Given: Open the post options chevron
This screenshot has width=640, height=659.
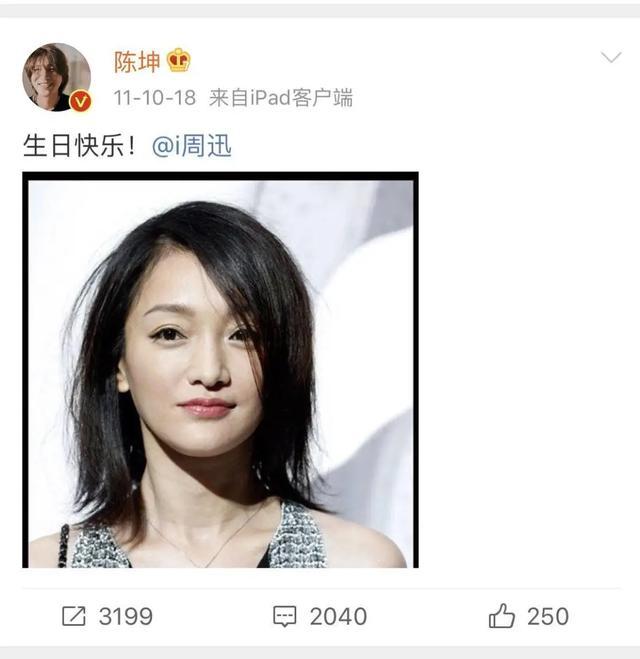Looking at the screenshot, I should 611,57.
